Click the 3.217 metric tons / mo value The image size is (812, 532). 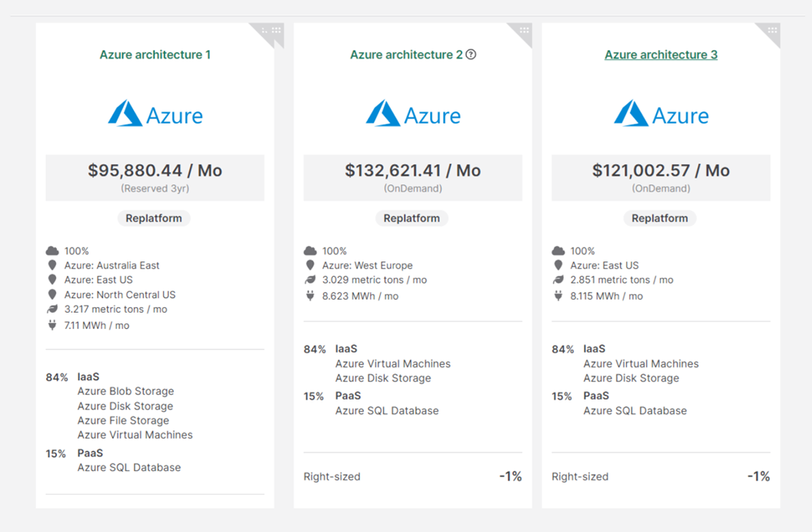(x=116, y=309)
